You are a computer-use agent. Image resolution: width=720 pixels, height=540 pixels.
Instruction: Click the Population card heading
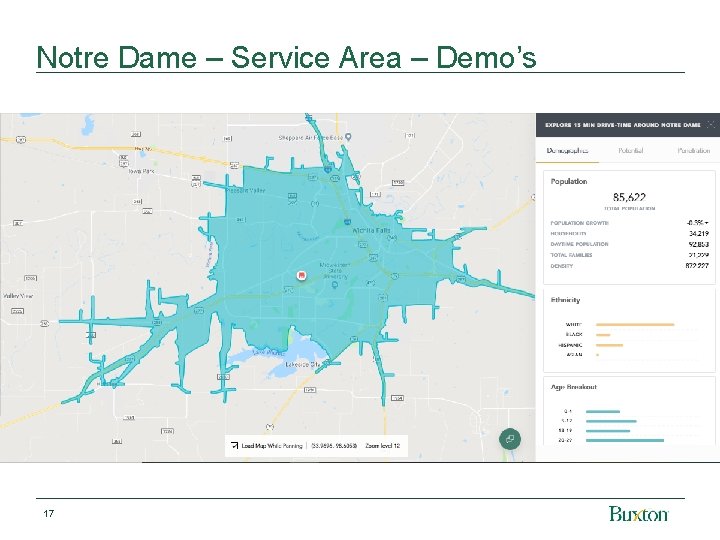pyautogui.click(x=568, y=181)
